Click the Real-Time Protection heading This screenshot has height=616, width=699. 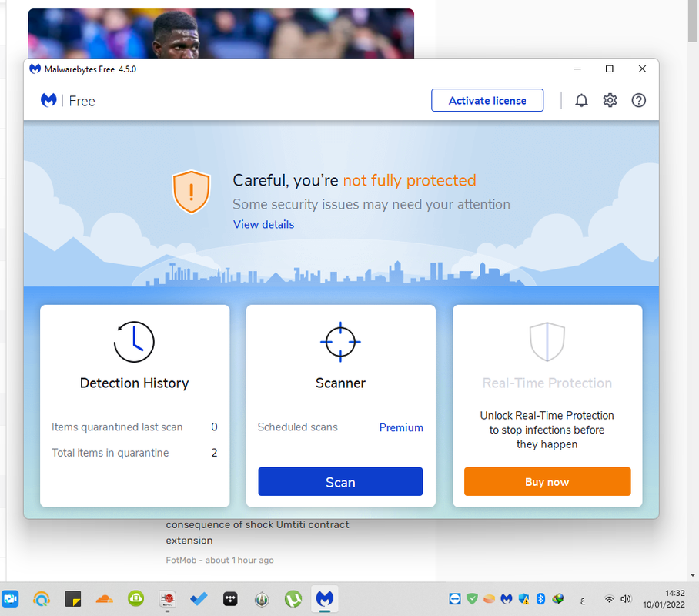click(x=547, y=383)
